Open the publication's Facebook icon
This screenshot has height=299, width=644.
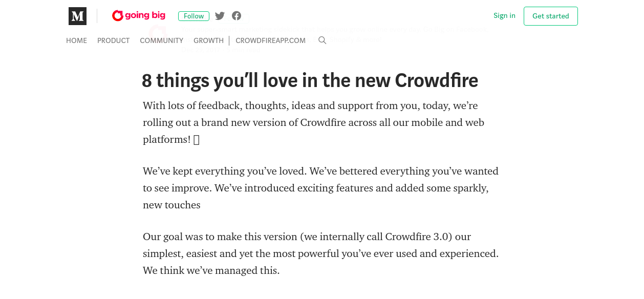pyautogui.click(x=237, y=16)
